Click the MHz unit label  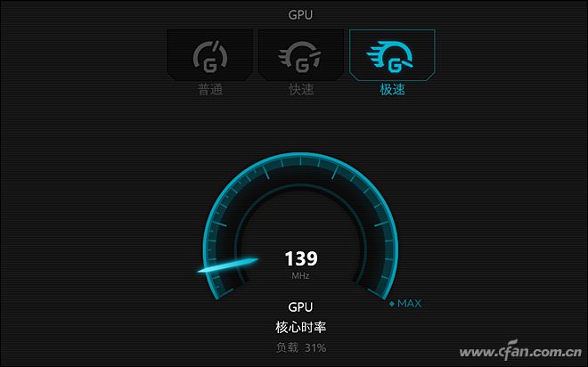point(300,276)
